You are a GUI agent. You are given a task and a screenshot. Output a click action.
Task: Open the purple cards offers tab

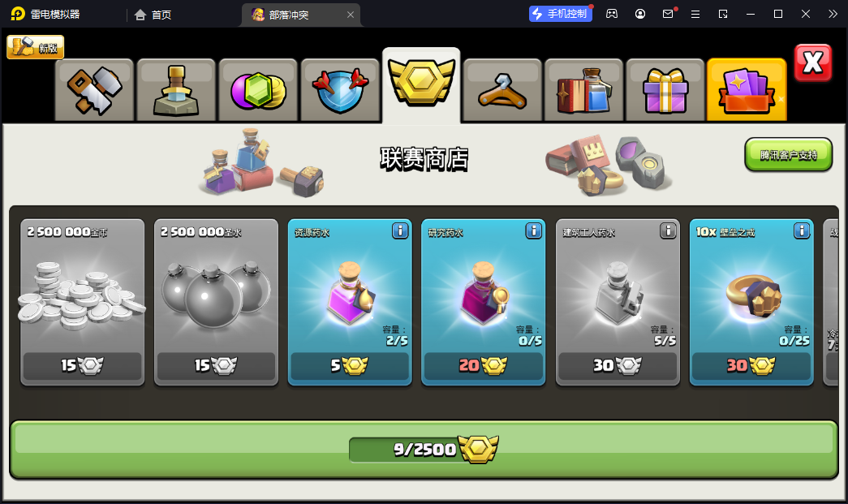[x=747, y=90]
